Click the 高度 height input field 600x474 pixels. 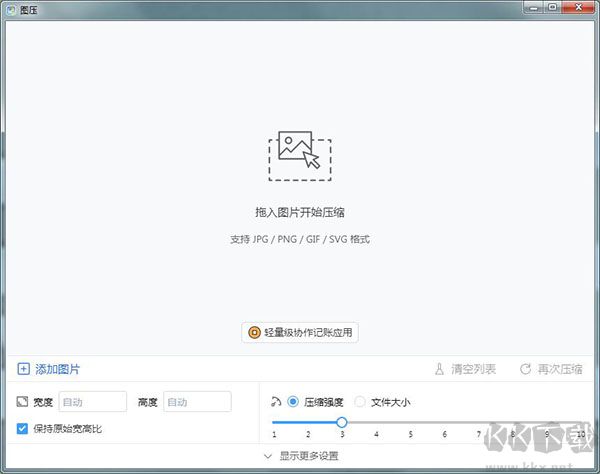[197, 402]
